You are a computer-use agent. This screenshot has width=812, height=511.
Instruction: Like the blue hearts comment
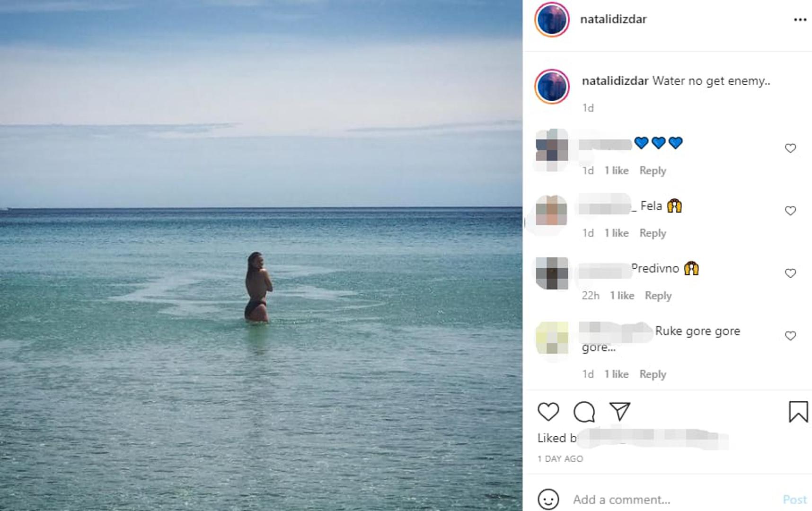point(790,149)
